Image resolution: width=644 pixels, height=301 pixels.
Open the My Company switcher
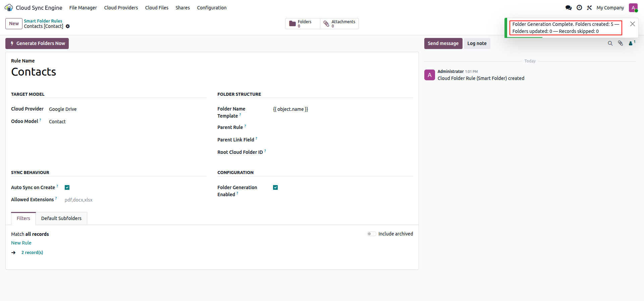click(610, 7)
